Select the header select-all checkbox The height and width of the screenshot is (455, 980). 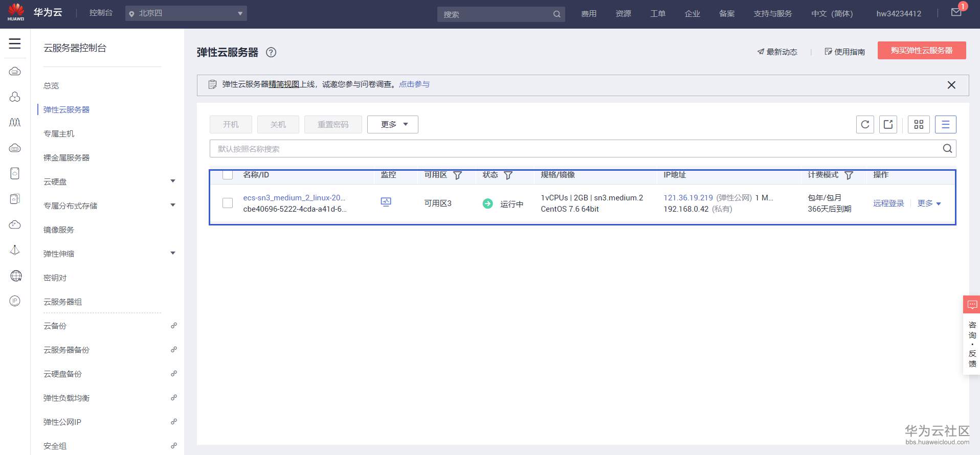[228, 175]
